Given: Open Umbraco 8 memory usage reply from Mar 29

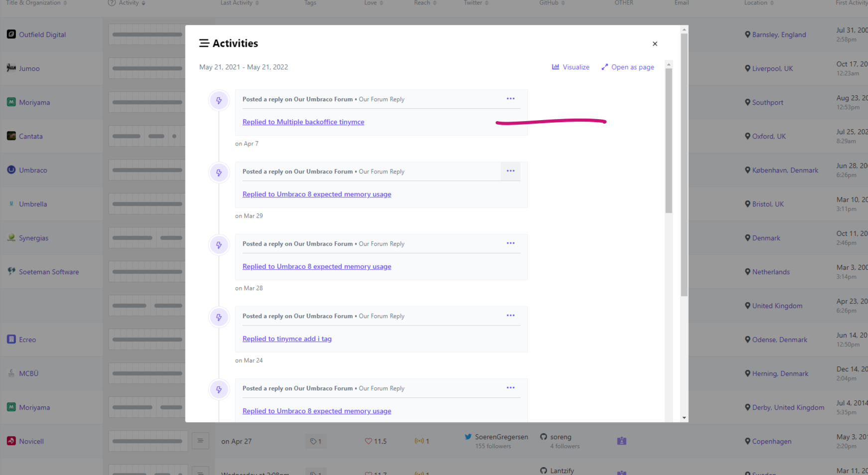Looking at the screenshot, I should pos(317,194).
